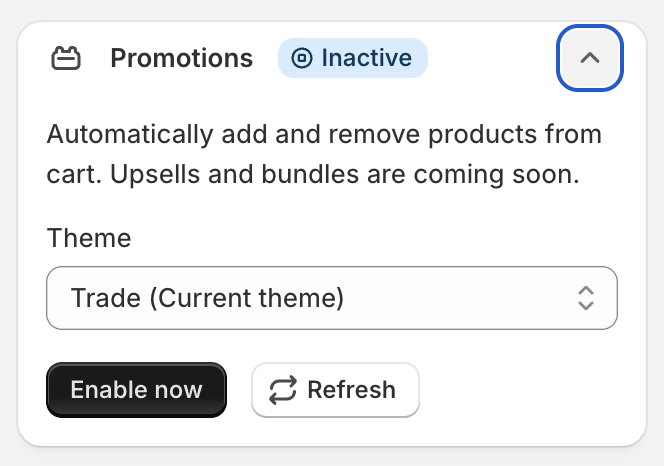Viewport: 664px width, 466px height.
Task: Click the circle icon in Inactive badge
Action: (301, 59)
